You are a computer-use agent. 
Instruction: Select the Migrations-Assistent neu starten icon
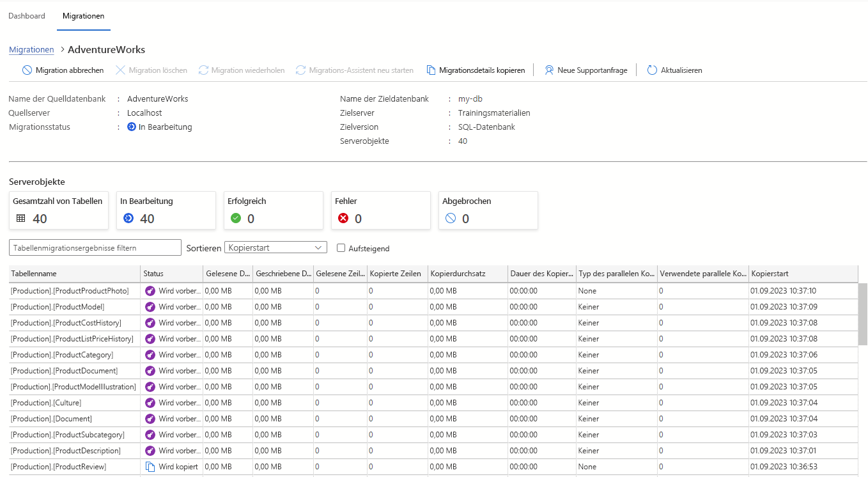300,70
